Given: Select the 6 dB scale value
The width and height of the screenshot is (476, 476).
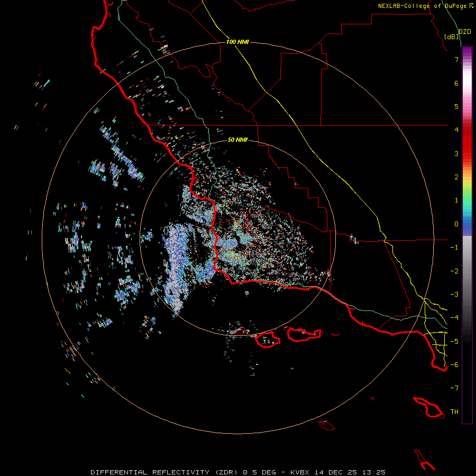Looking at the screenshot, I should tap(456, 83).
